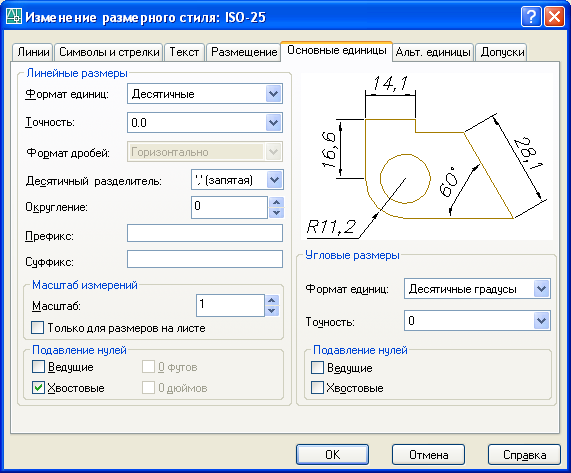Image resolution: width=571 pixels, height=473 pixels.
Task: Decrease Масштаб with down arrow
Action: point(272,311)
